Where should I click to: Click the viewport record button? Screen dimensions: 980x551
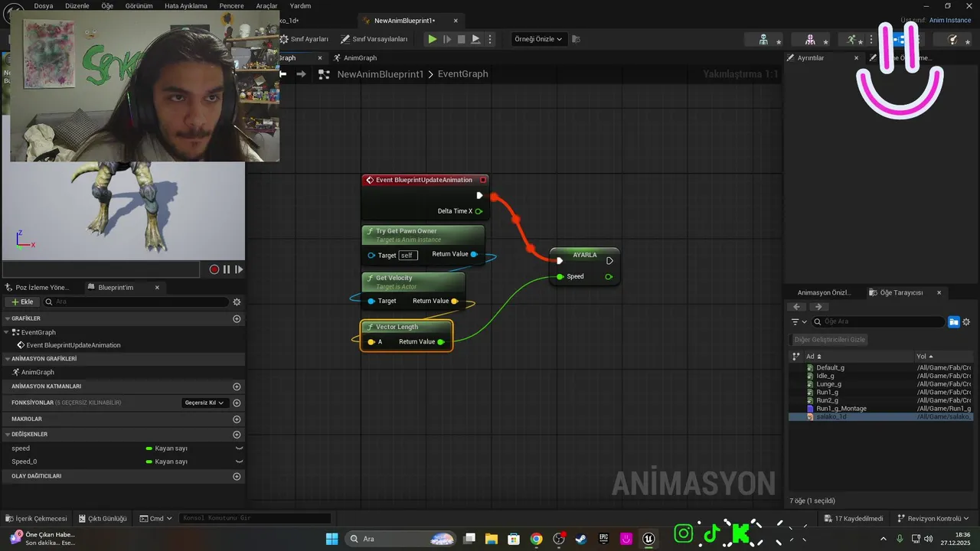tap(214, 269)
